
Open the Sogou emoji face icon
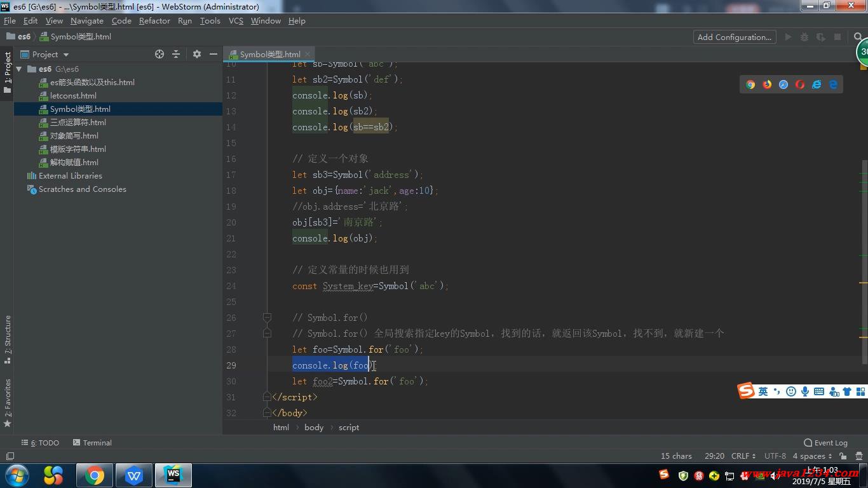click(x=791, y=391)
